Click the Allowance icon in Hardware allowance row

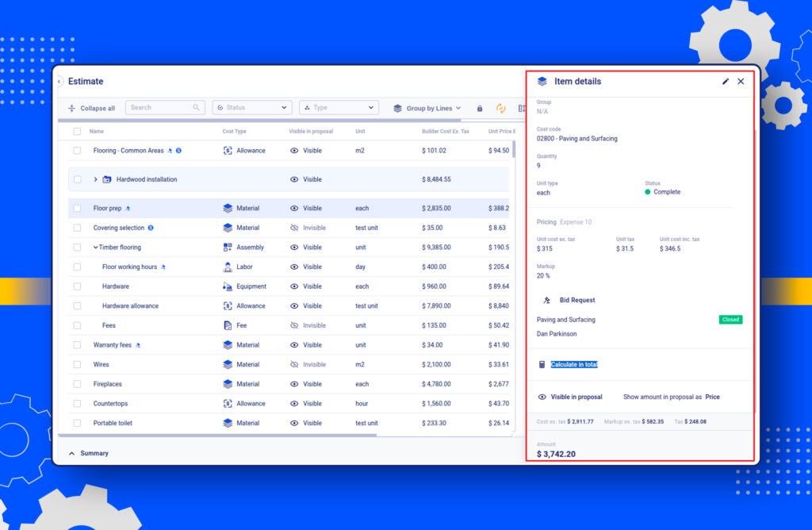click(x=228, y=306)
